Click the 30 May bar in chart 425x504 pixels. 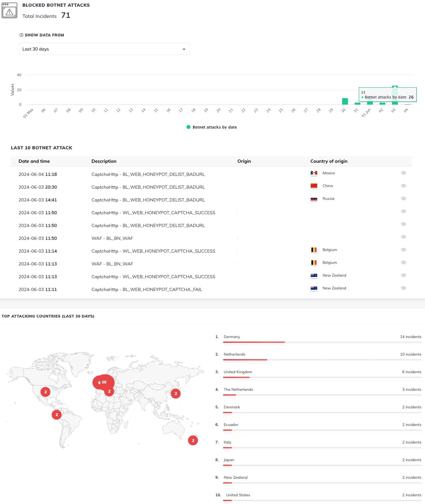pyautogui.click(x=345, y=101)
